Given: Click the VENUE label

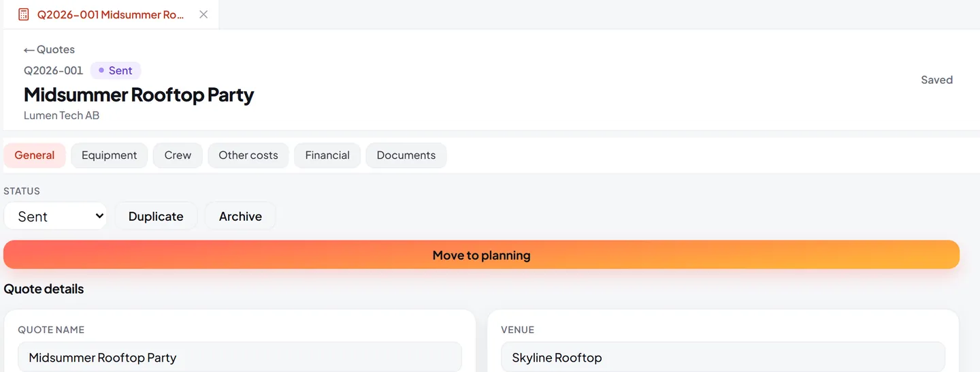Looking at the screenshot, I should point(518,329).
